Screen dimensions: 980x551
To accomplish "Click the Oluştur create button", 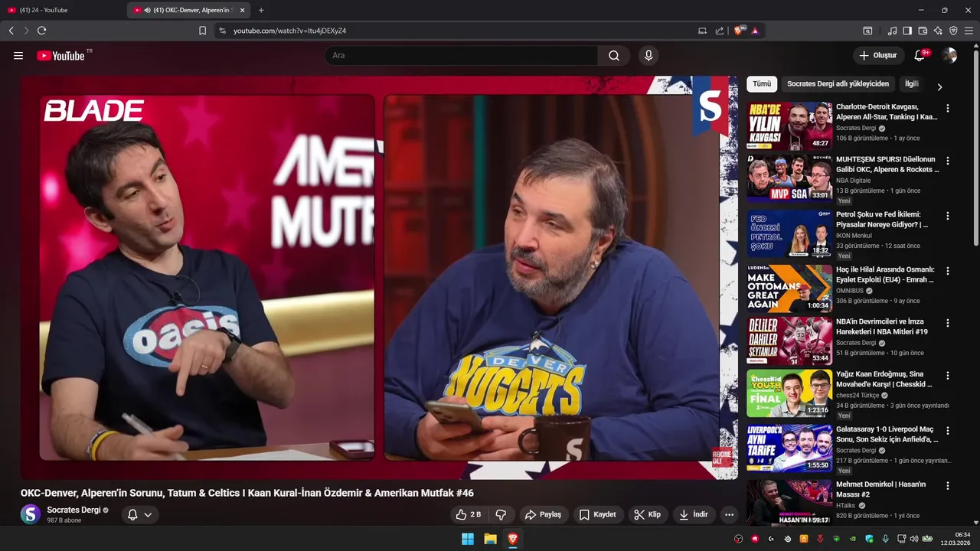I will click(x=878, y=55).
